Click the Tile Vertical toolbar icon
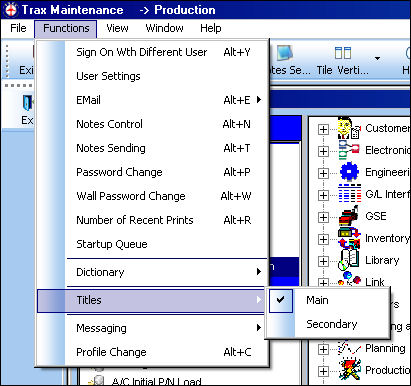Viewport: 411px width, 386px height. coord(343,53)
